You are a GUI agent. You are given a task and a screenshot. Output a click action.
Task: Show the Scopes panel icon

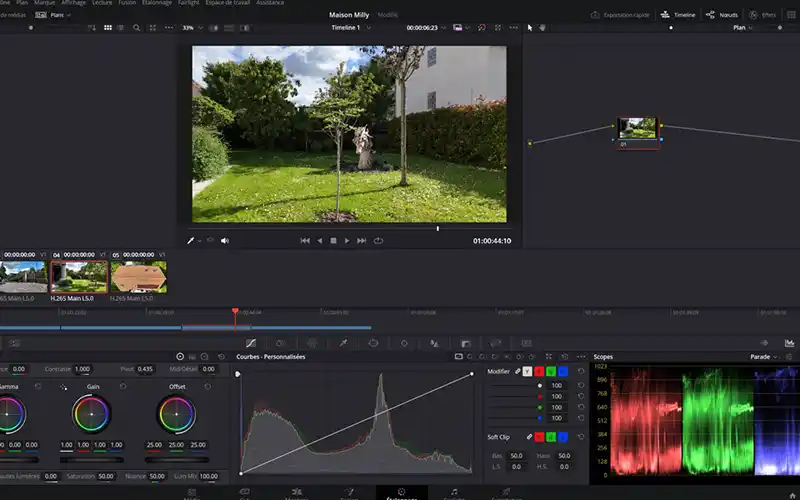click(x=789, y=343)
